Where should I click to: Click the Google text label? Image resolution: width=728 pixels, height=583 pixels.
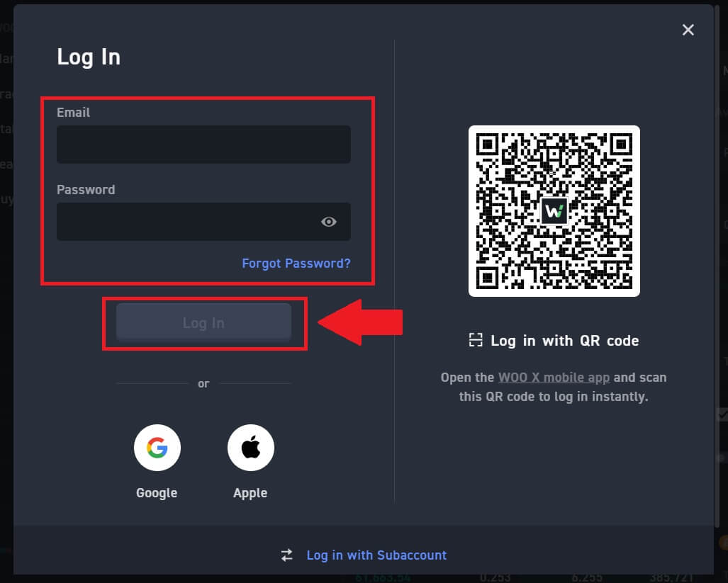[x=157, y=493]
